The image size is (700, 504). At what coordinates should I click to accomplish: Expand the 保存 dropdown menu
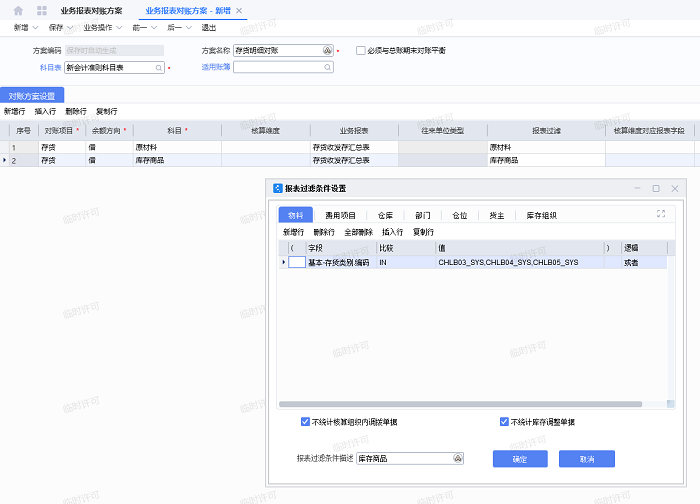60,28
